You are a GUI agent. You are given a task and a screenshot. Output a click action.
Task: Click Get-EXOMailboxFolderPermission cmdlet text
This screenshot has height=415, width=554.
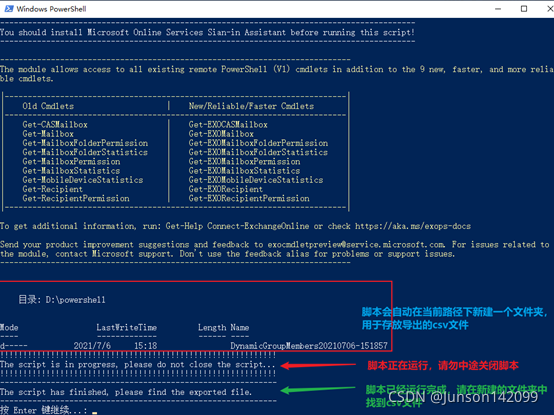(258, 143)
